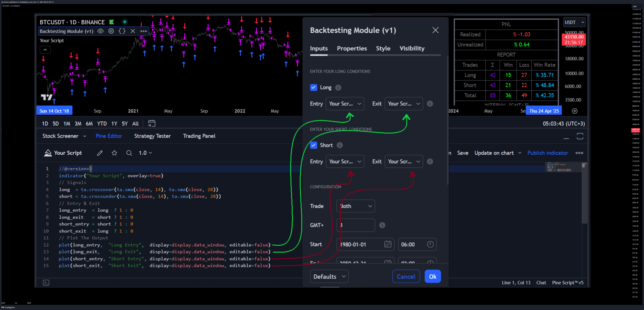Collapse the indicator legend arrow

point(45,50)
